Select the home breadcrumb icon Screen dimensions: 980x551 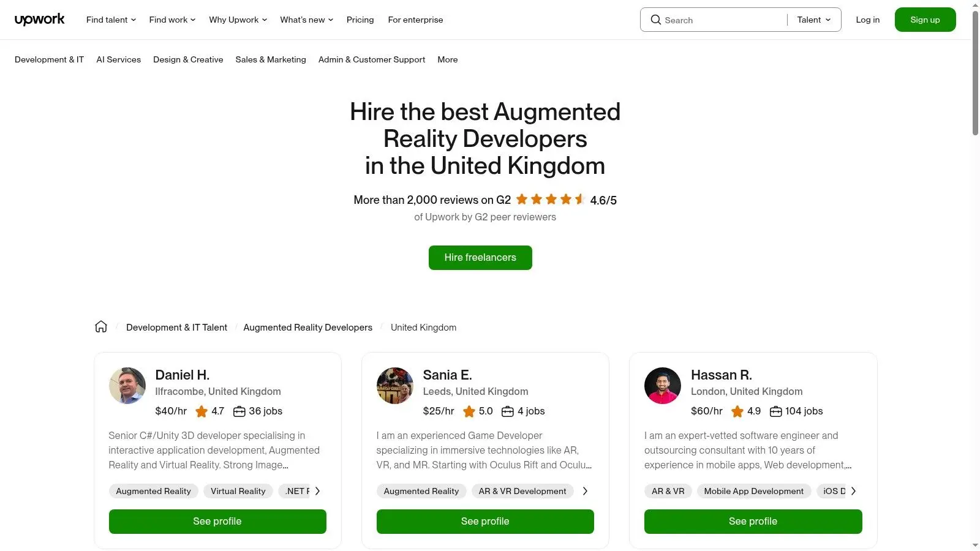point(101,326)
